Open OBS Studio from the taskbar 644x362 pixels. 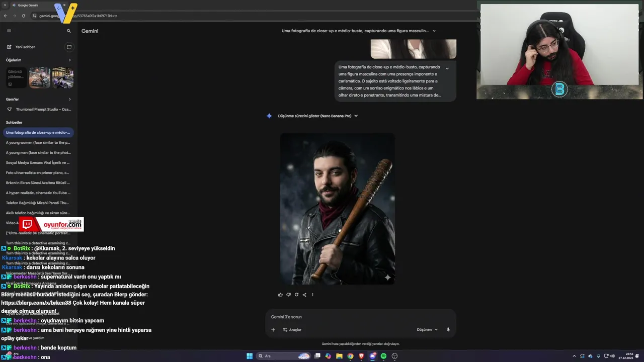tap(394, 356)
